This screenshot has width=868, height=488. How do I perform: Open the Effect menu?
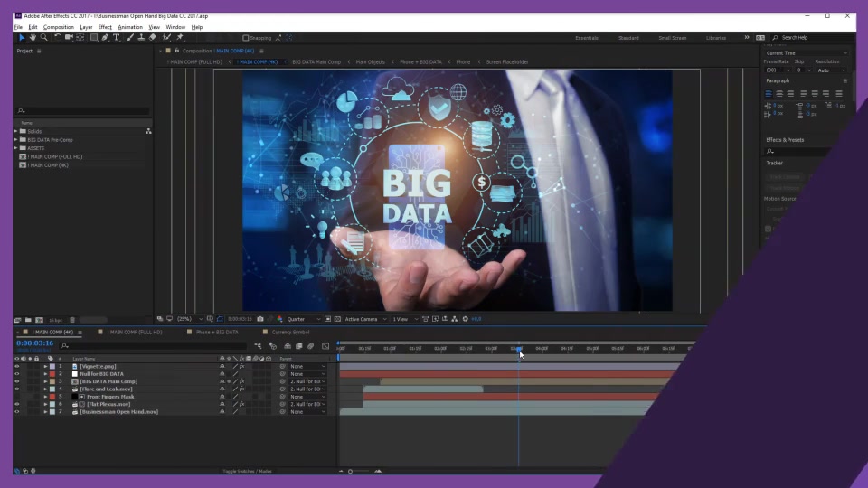(105, 27)
